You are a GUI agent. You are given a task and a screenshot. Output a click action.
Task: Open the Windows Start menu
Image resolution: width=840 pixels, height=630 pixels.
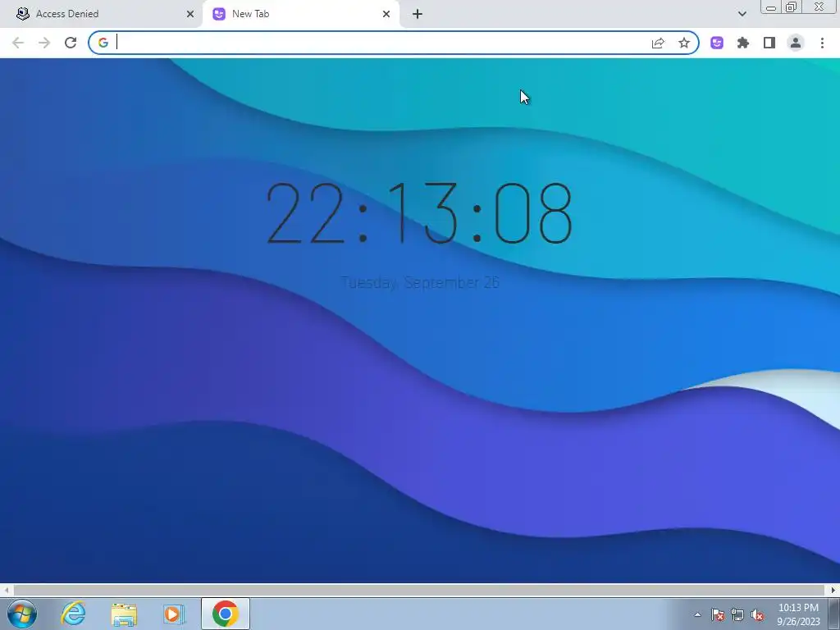point(22,614)
